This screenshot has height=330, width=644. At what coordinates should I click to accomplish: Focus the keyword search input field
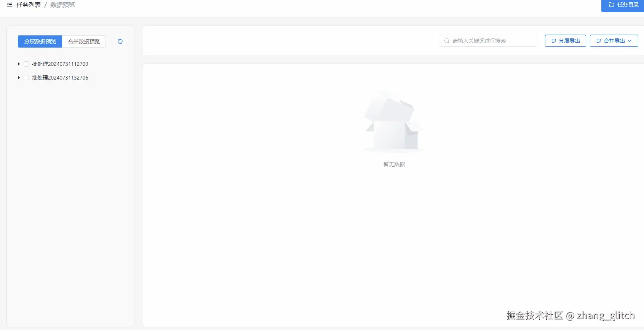[489, 41]
